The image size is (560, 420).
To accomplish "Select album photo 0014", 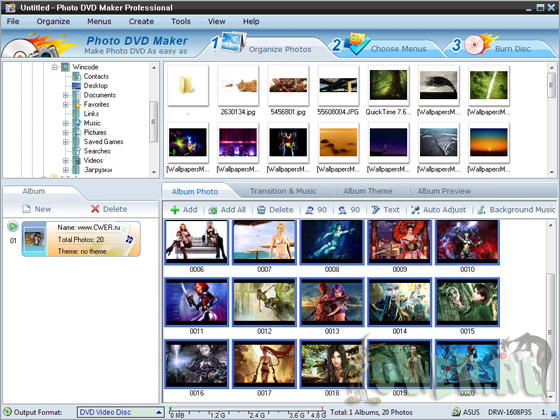I will click(400, 302).
